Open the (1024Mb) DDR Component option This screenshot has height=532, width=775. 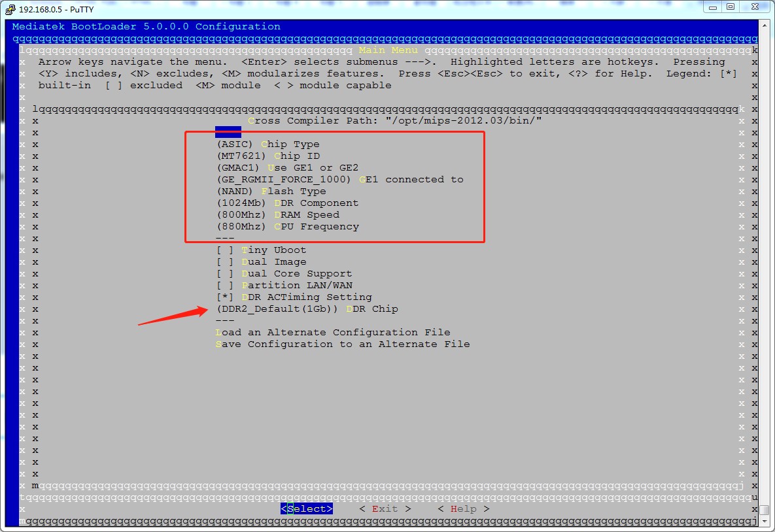[x=288, y=203]
